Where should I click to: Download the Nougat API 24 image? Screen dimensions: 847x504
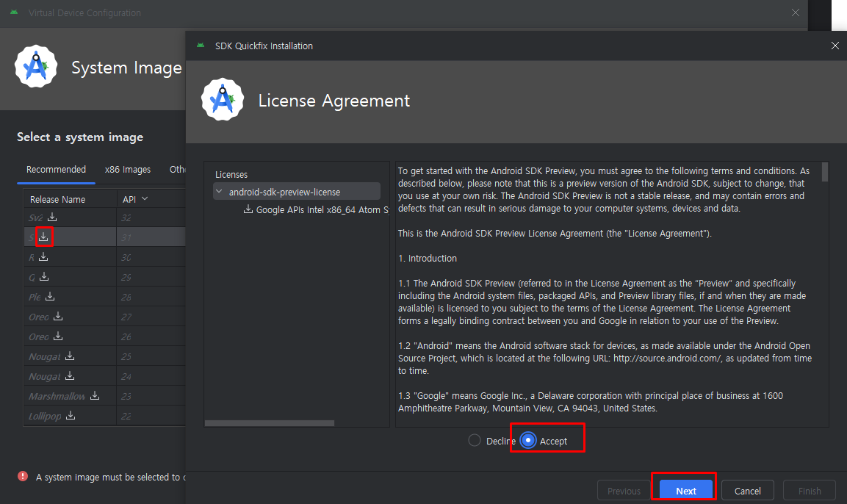tap(70, 375)
